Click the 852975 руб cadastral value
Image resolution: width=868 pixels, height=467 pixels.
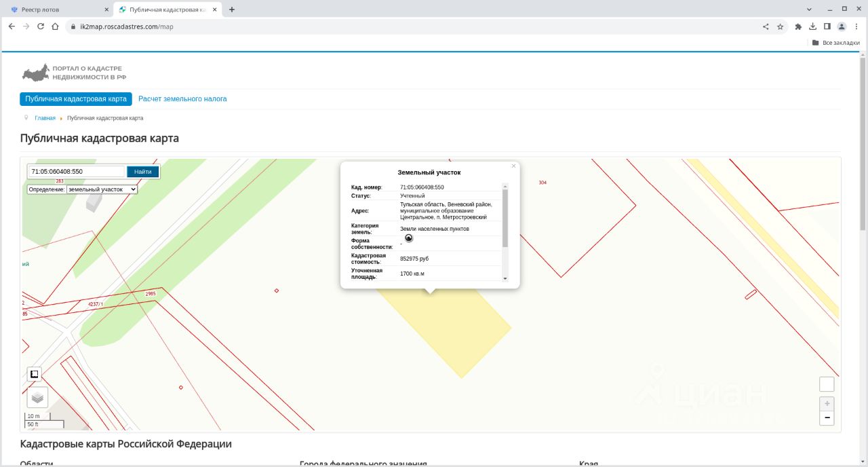click(414, 259)
